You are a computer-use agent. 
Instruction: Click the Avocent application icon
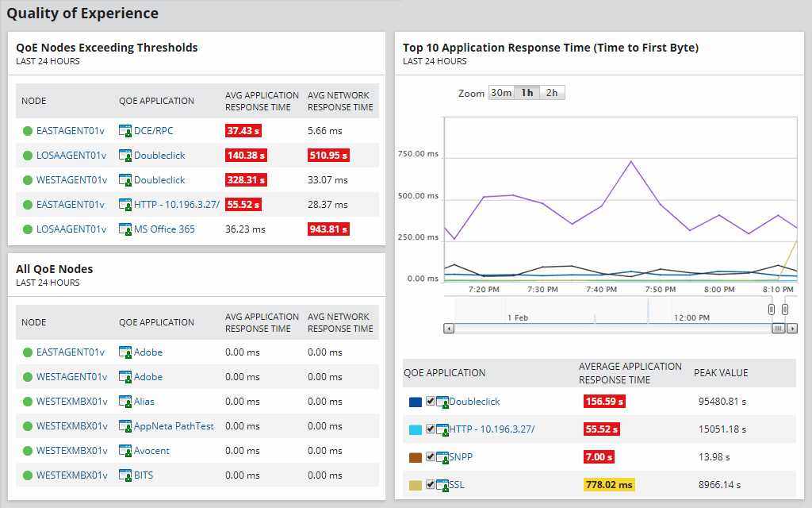(125, 450)
